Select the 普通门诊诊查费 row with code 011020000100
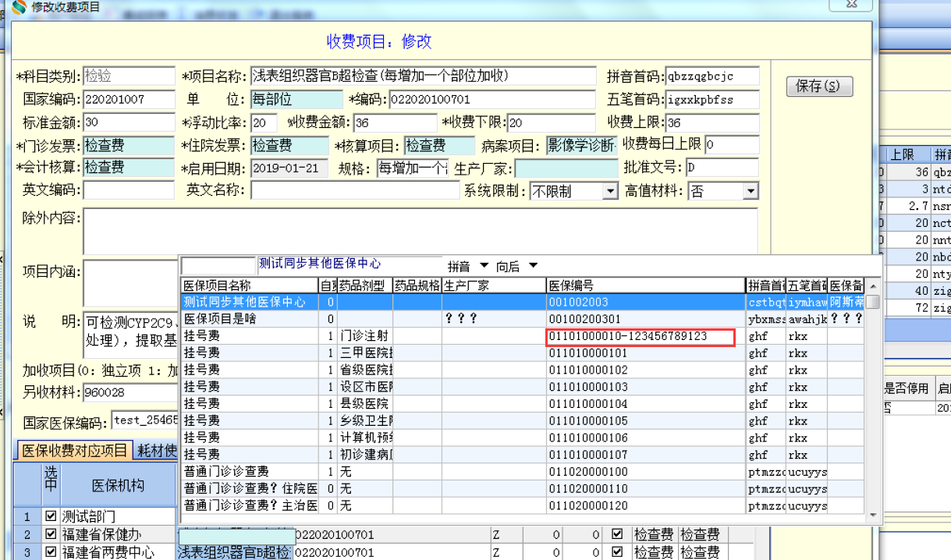Viewport: 951px width, 560px height. coord(523,472)
